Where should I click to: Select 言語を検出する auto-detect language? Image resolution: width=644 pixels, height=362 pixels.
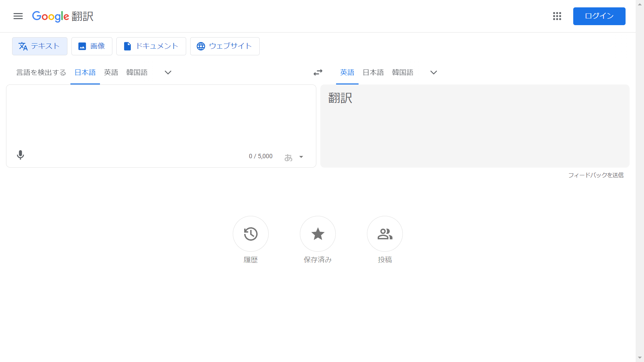[x=41, y=72]
